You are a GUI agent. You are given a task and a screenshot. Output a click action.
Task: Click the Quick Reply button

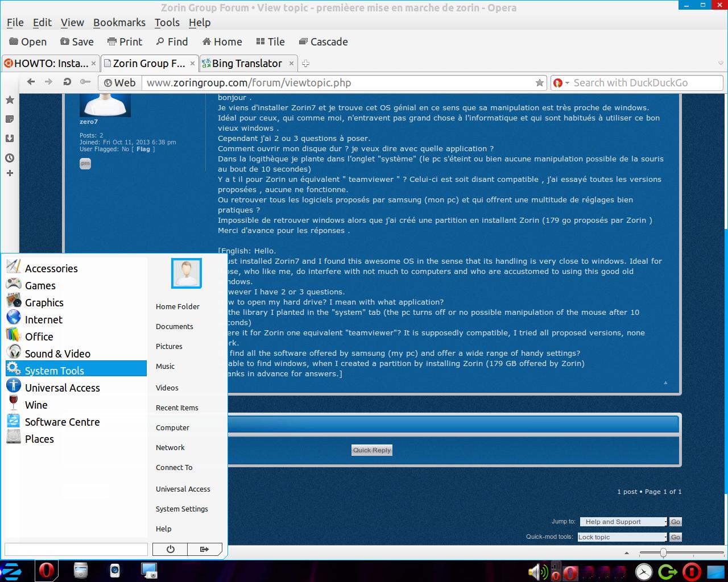[372, 450]
